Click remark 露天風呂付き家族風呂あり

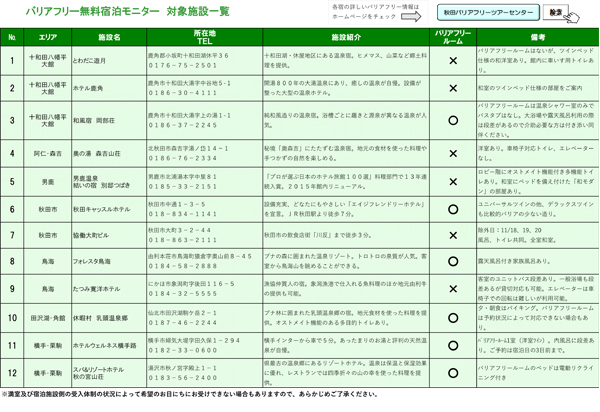pos(514,261)
